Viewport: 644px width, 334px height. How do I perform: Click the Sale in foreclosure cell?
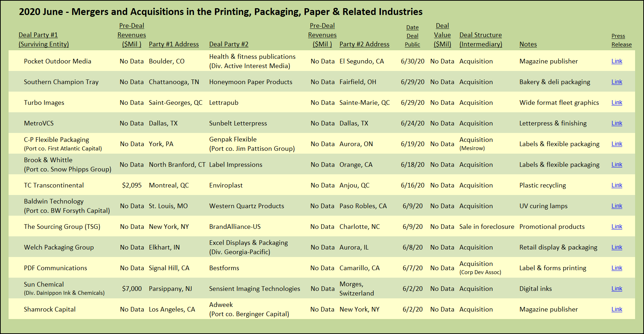point(487,227)
